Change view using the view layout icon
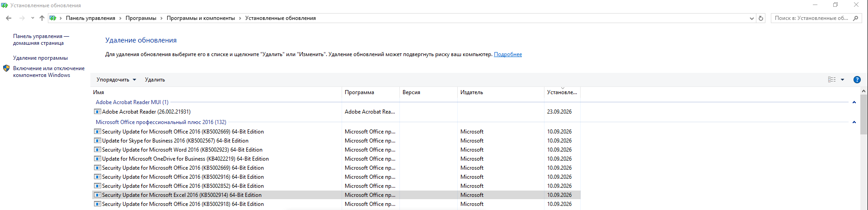Image resolution: width=868 pixels, height=210 pixels. point(832,80)
